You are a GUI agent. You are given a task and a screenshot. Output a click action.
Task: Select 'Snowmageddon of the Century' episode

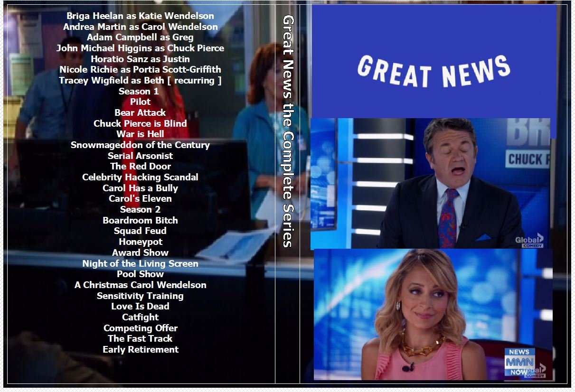140,145
